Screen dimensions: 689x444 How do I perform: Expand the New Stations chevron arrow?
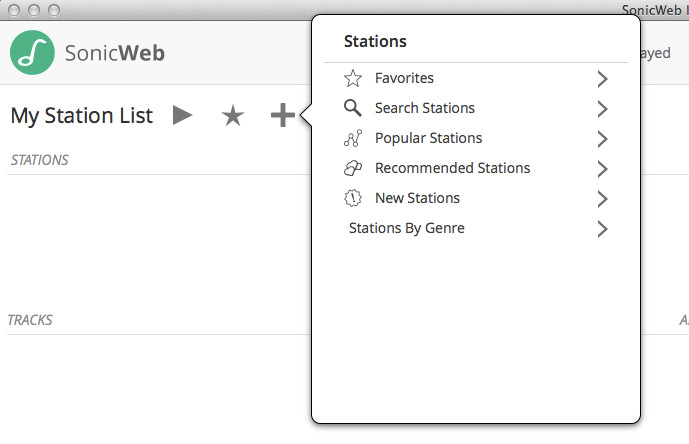point(602,198)
